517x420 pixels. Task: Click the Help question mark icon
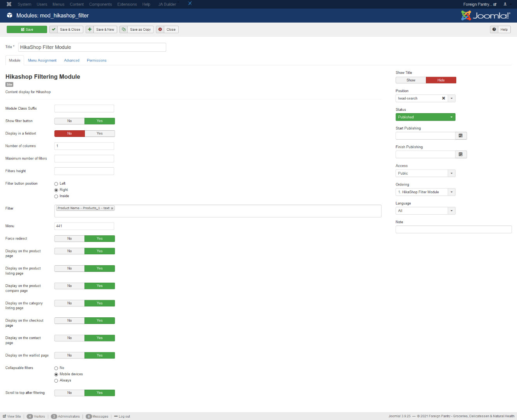tap(494, 30)
